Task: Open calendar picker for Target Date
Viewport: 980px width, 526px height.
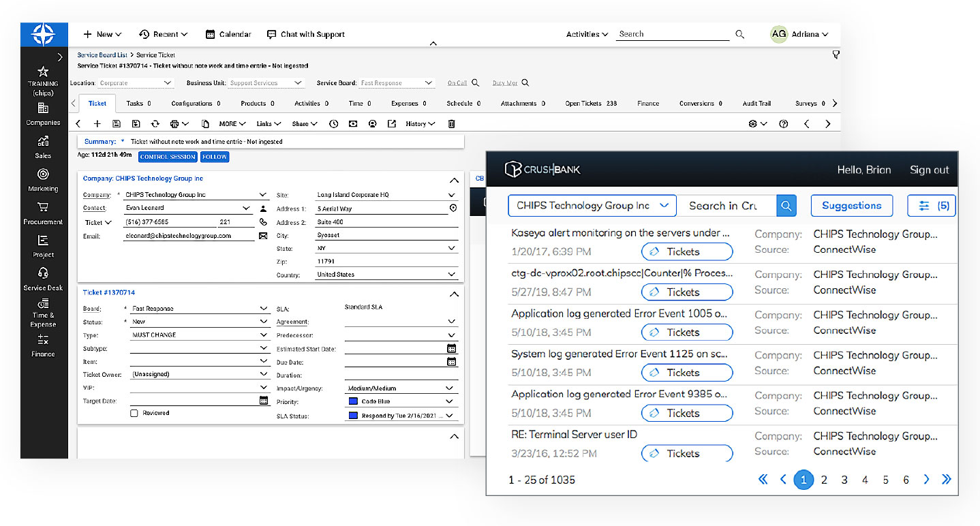Action: (x=264, y=401)
